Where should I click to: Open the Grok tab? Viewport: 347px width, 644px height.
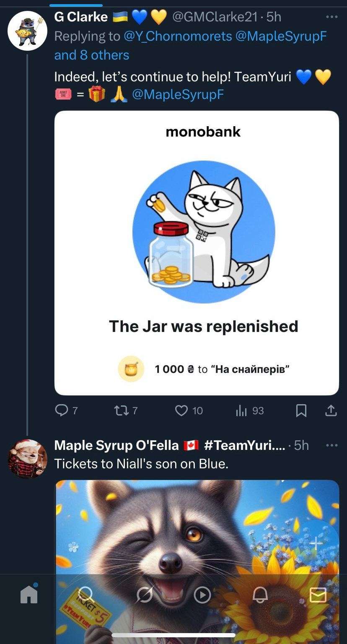tap(145, 595)
